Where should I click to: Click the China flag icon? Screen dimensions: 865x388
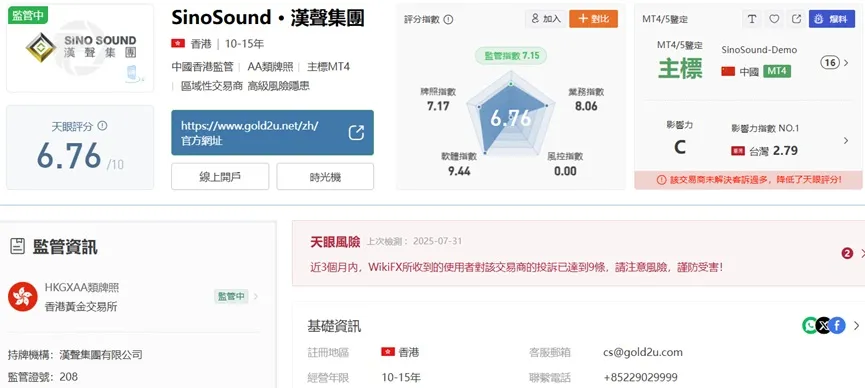tap(728, 71)
